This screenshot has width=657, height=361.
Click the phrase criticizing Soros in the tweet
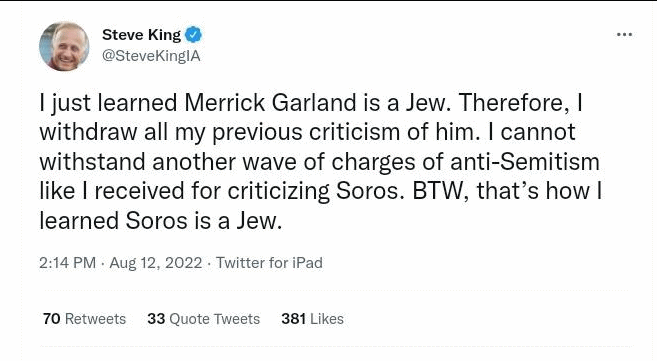tap(314, 191)
